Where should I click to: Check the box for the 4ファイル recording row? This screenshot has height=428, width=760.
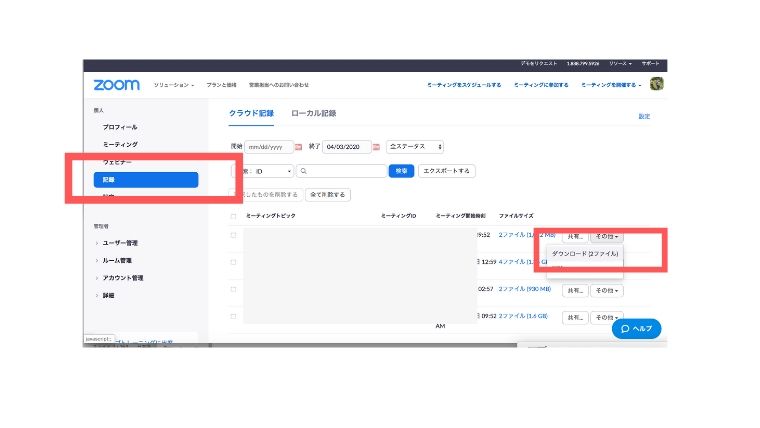tap(233, 262)
